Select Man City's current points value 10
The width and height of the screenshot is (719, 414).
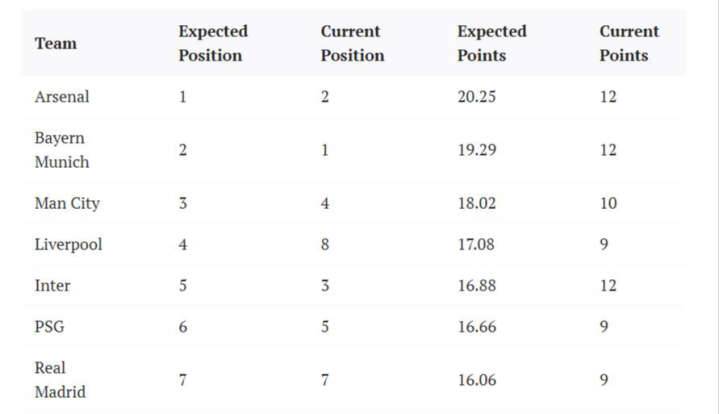tap(608, 203)
